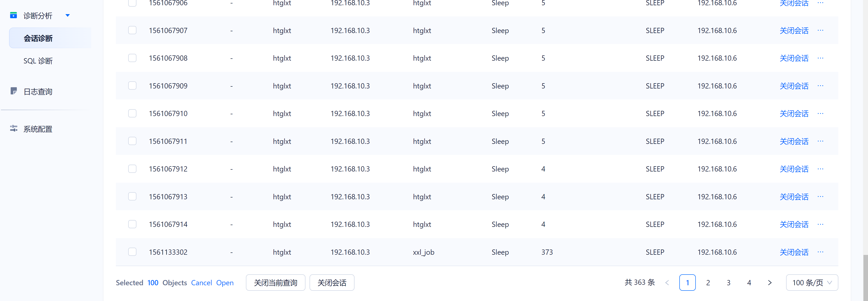The image size is (868, 301).
Task: Open the 100 条/页 page size dropdown
Action: pos(812,283)
